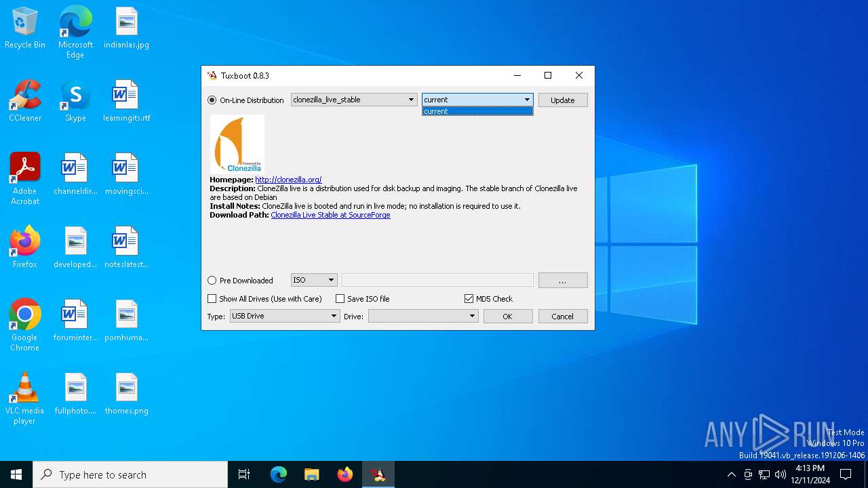
Task: Select learningits.rtf document on desktop
Action: click(126, 102)
